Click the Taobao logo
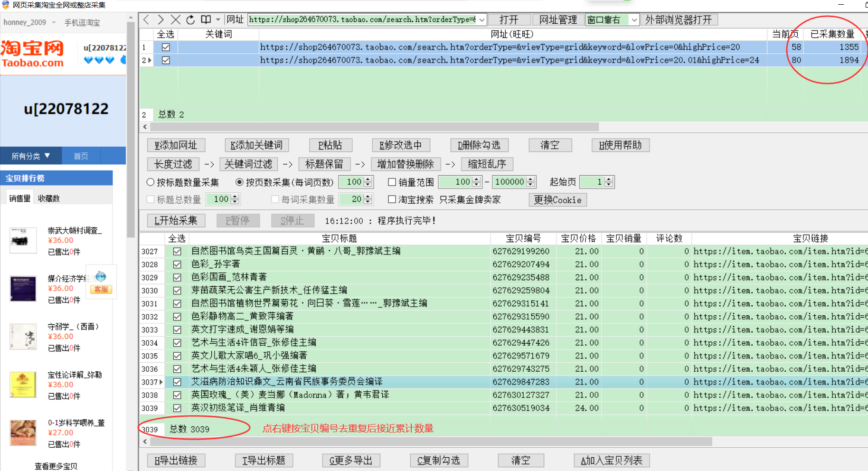Viewport: 868px width, 471px height. (32, 54)
